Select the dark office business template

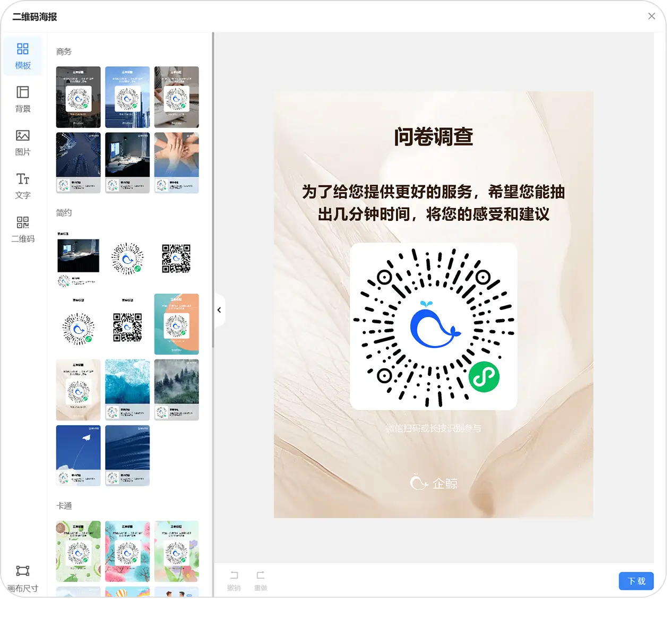coord(78,97)
